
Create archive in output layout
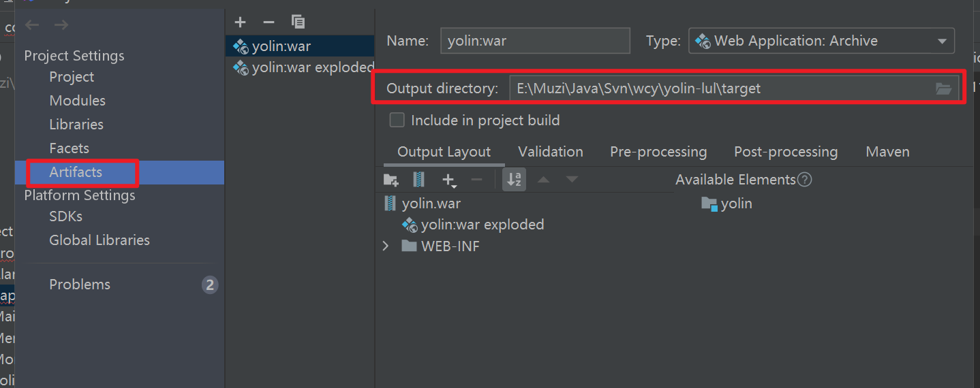[x=418, y=180]
